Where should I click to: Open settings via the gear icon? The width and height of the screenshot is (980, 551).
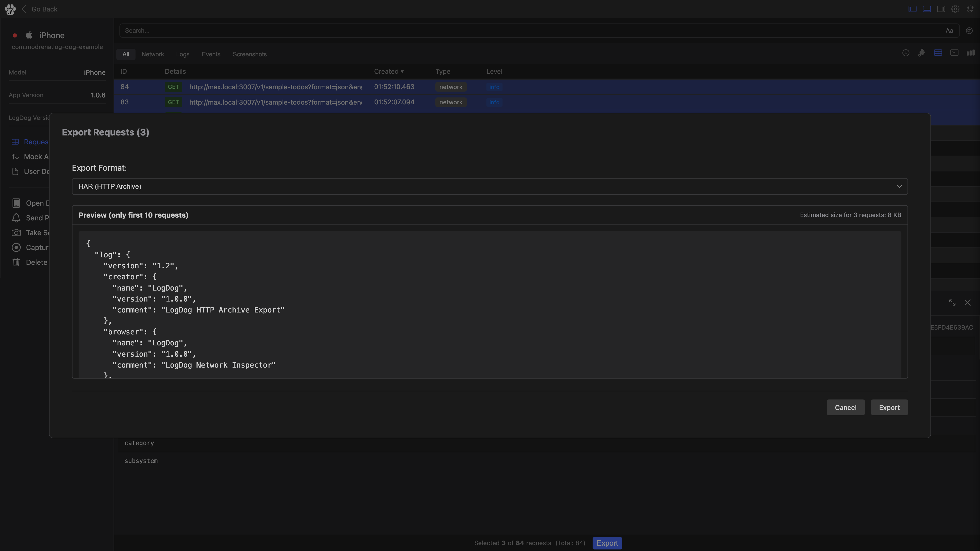[x=955, y=9]
